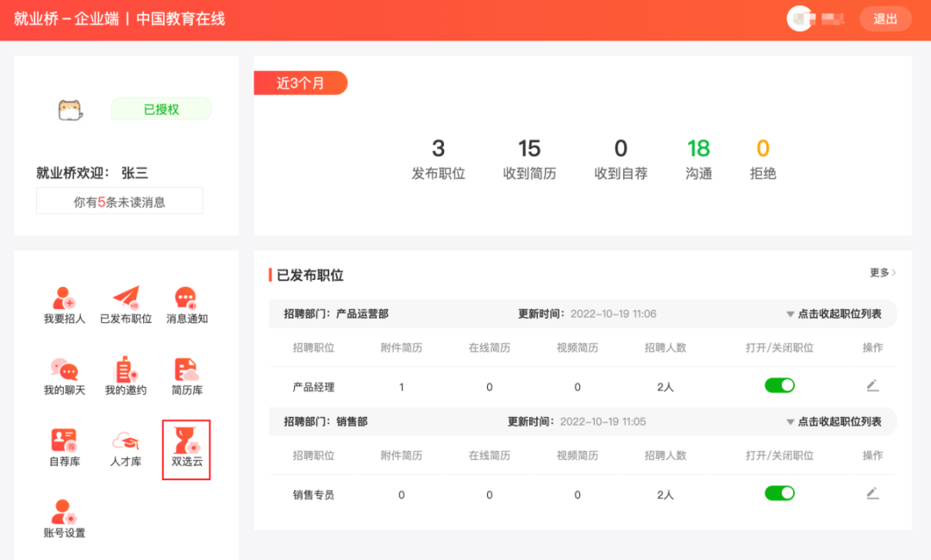The width and height of the screenshot is (931, 560).
Task: Disable the 销售专员 position switch
Action: (779, 493)
